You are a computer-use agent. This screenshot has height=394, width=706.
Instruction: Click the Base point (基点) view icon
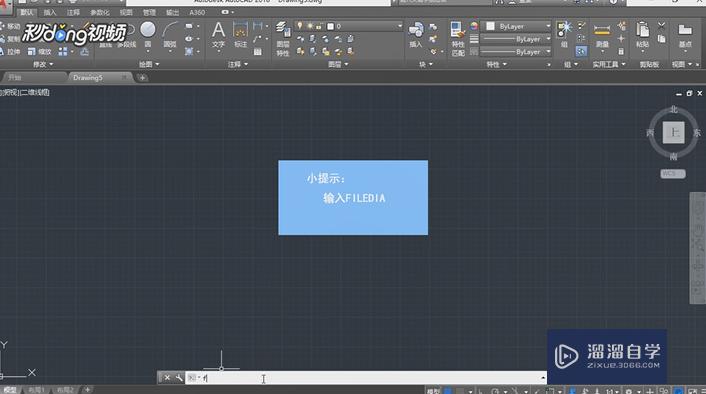(x=685, y=31)
